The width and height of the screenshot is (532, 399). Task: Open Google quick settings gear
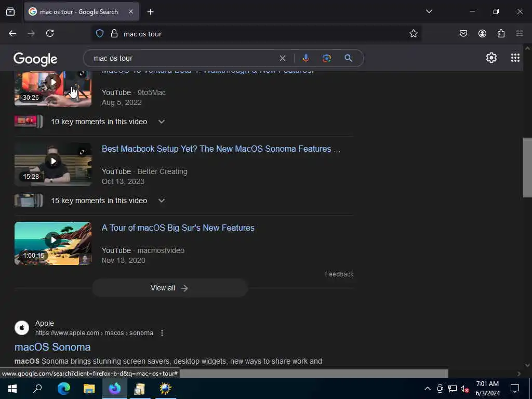pos(491,58)
